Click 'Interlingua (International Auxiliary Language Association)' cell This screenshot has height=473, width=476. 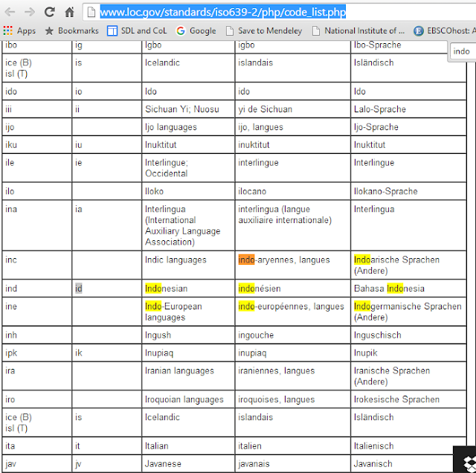click(188, 225)
